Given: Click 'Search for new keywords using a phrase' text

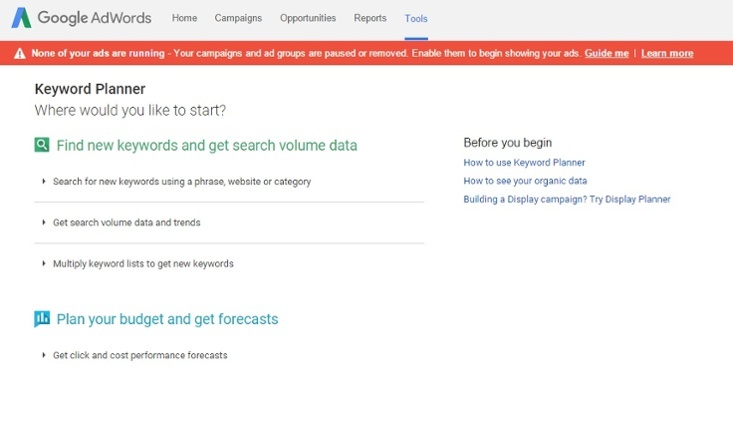Looking at the screenshot, I should point(182,181).
